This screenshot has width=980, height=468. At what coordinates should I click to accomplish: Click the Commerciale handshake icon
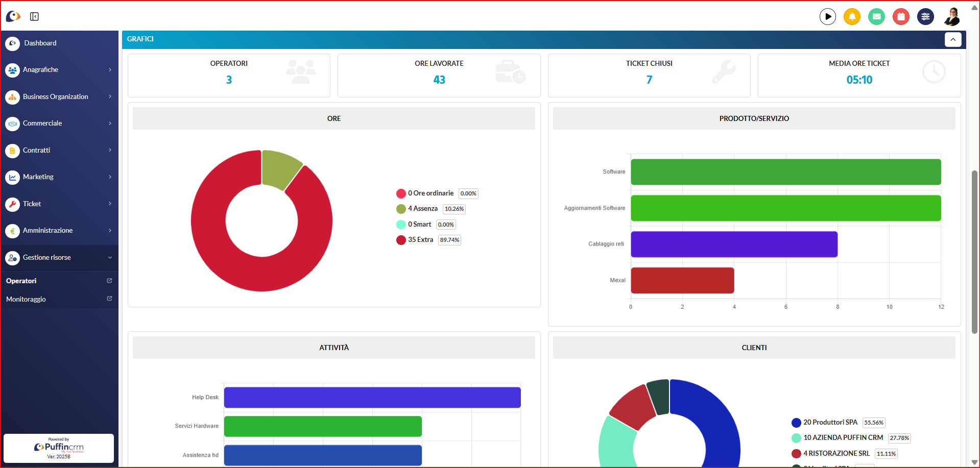[x=12, y=124]
